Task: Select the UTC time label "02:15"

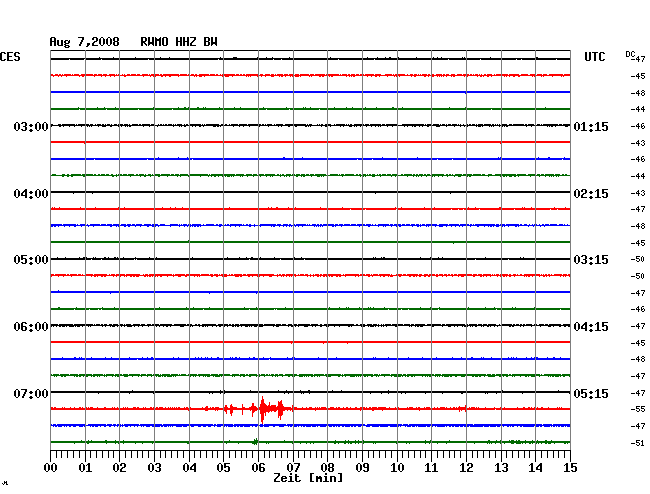Action: coord(591,194)
